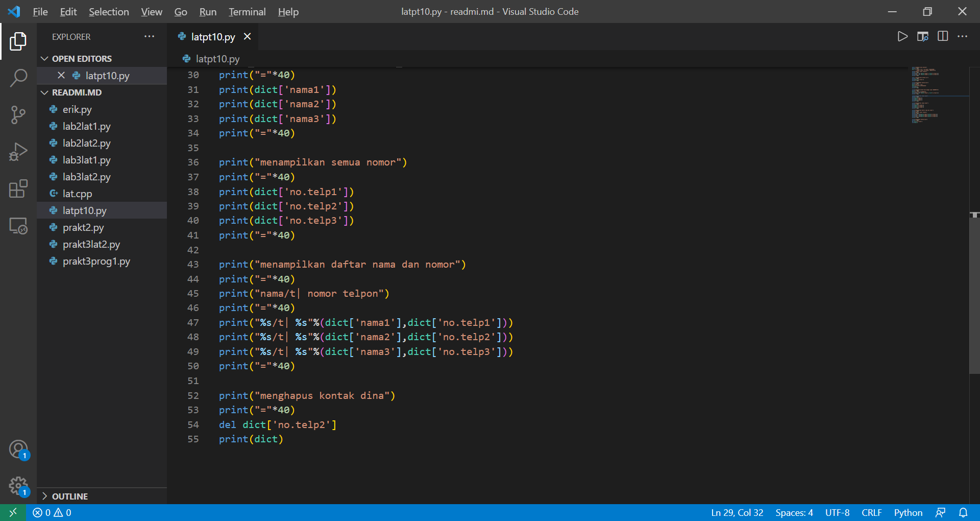
Task: Open the Run and Debug view
Action: (19, 152)
